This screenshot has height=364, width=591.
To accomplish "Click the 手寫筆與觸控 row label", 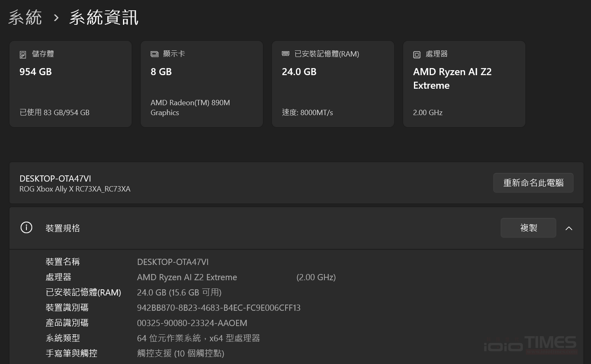I will (71, 354).
